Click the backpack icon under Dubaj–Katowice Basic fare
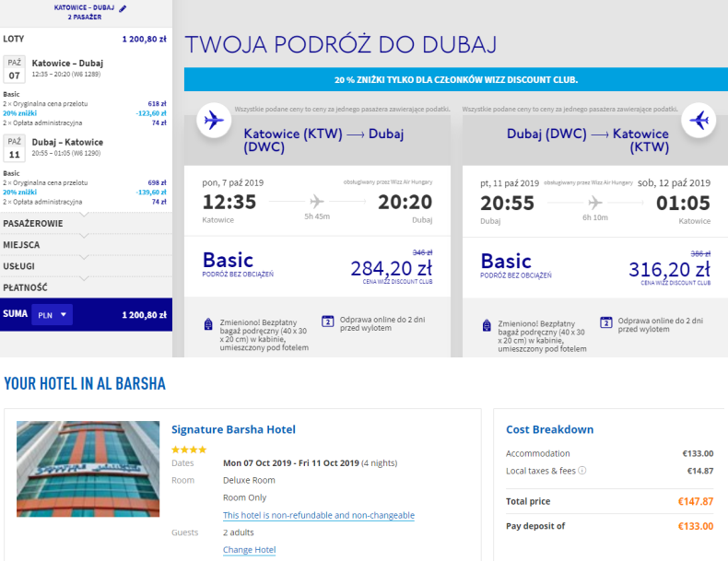This screenshot has height=561, width=728. (x=487, y=325)
